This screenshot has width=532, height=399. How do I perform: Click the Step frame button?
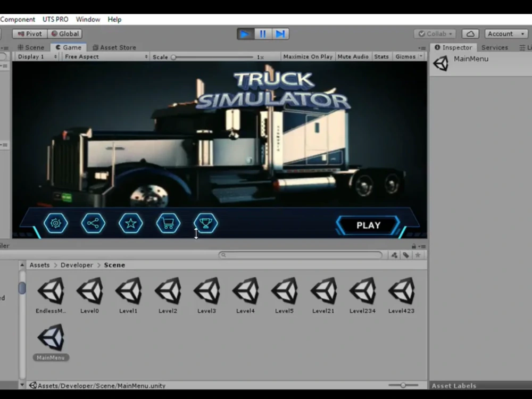280,34
